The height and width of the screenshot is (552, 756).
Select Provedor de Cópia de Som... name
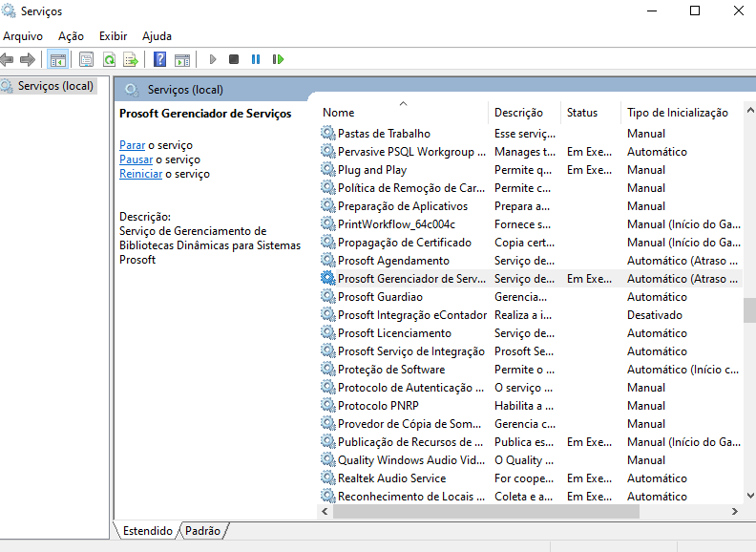(x=409, y=424)
